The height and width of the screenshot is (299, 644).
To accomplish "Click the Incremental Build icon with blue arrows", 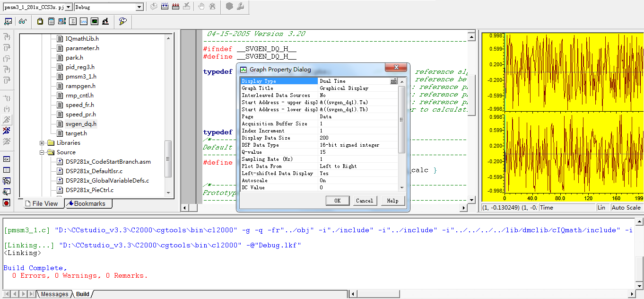I will [x=165, y=7].
